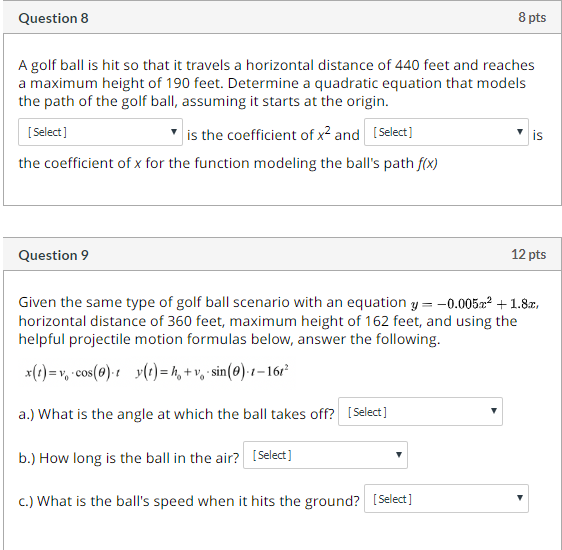This screenshot has width=562, height=550.
Task: Click the 12 pts label
Action: click(x=529, y=254)
